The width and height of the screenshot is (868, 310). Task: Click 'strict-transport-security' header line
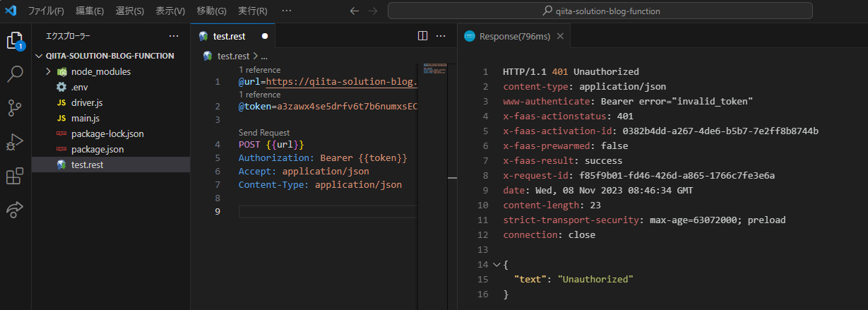point(644,220)
